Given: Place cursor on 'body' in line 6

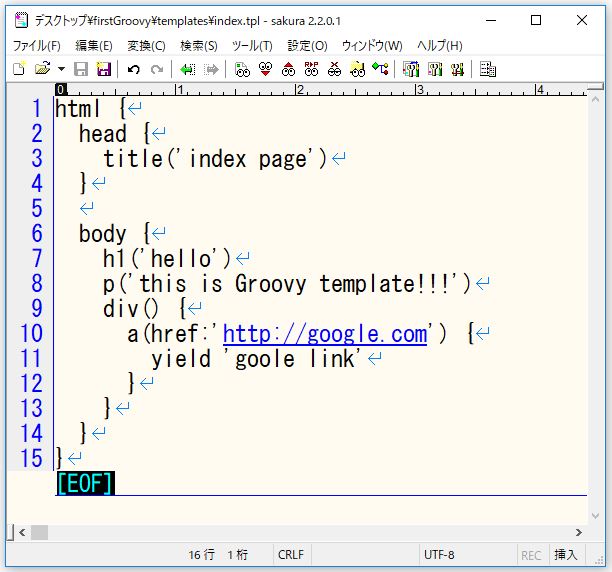Looking at the screenshot, I should pyautogui.click(x=103, y=234).
